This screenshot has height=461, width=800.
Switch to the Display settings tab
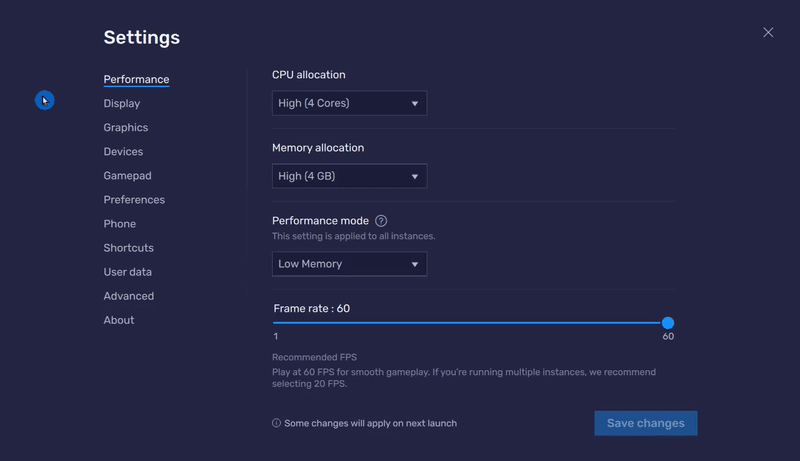point(122,104)
